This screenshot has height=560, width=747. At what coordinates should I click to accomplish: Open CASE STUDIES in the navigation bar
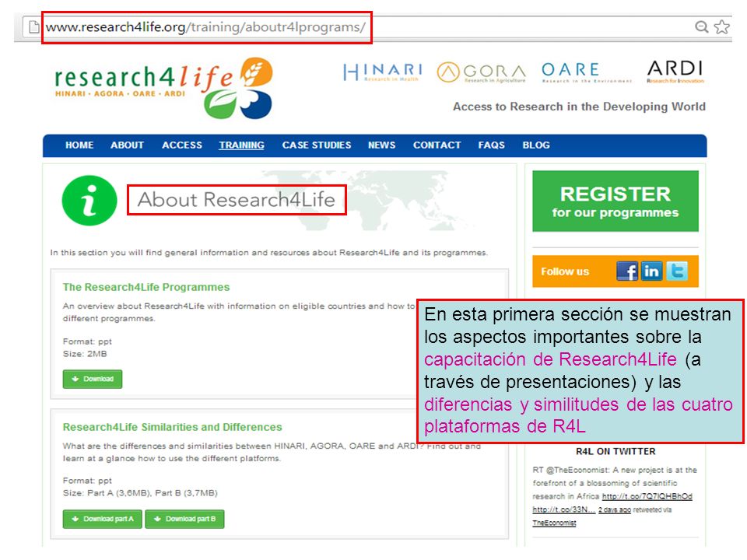(x=317, y=145)
